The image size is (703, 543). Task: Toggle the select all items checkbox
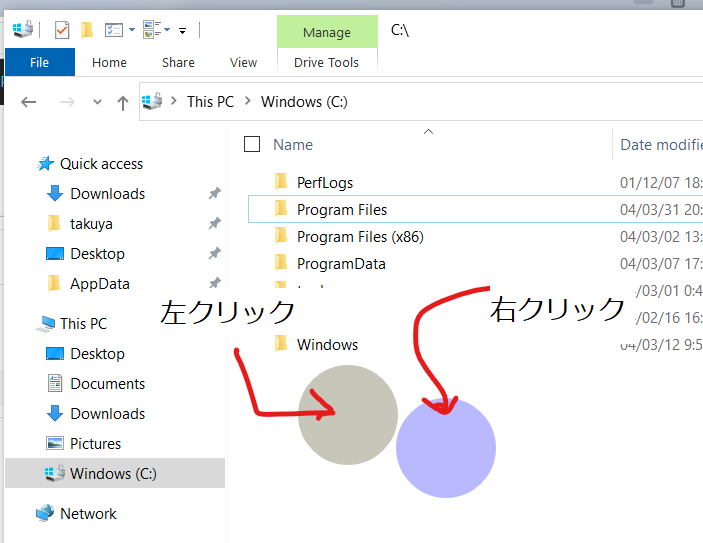coord(252,144)
